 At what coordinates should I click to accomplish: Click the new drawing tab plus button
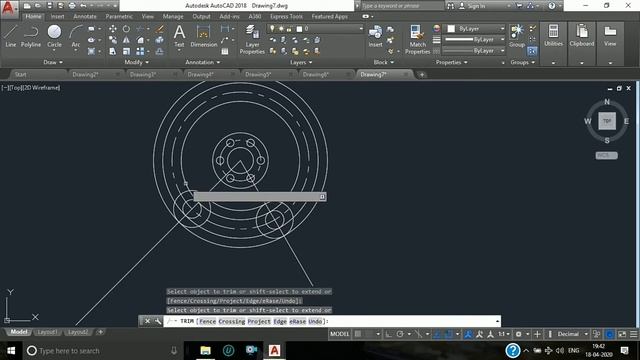click(x=422, y=75)
